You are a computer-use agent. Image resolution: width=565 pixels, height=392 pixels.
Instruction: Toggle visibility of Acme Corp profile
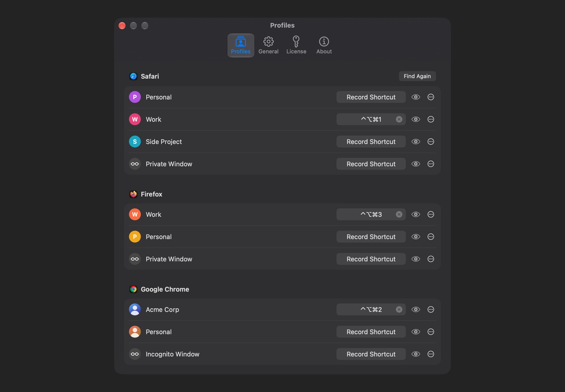(x=416, y=309)
